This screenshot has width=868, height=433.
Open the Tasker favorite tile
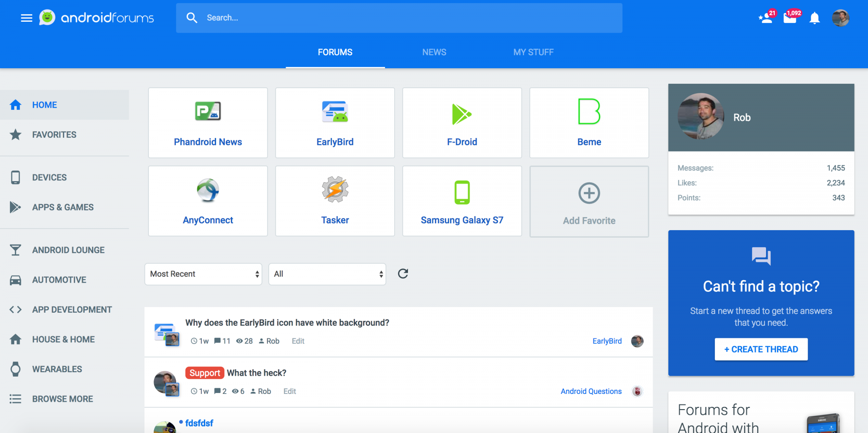[x=335, y=201]
